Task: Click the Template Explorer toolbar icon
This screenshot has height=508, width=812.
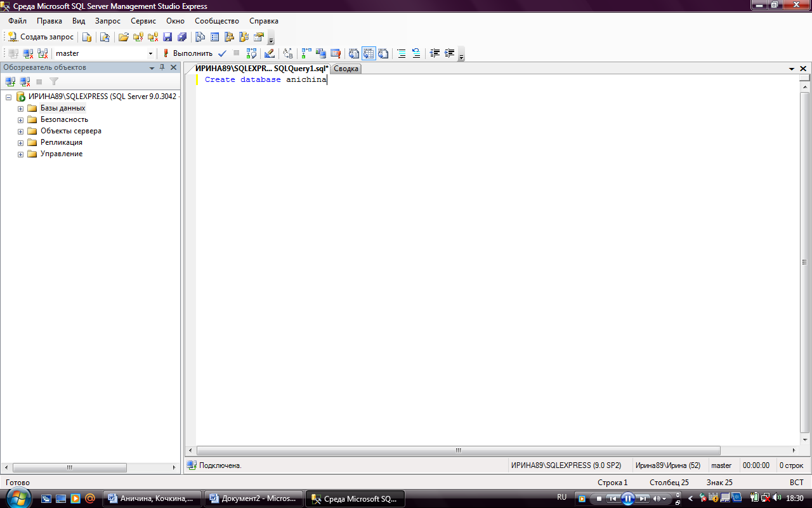Action: click(x=244, y=37)
